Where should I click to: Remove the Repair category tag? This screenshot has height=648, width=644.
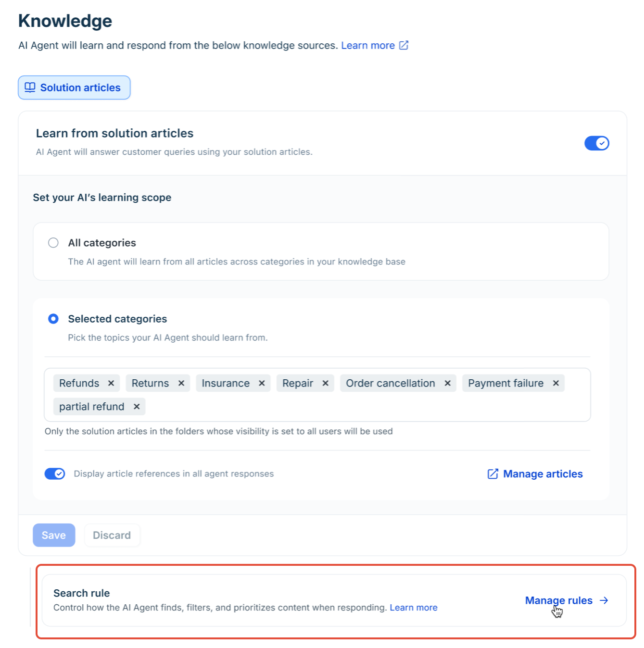(325, 383)
